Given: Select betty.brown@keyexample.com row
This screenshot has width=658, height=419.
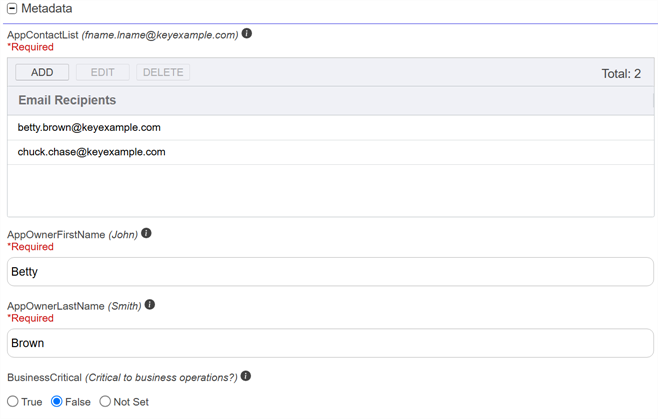Looking at the screenshot, I should [89, 128].
